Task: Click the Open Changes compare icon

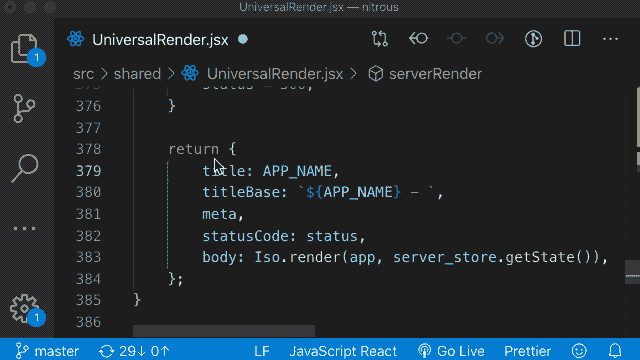Action: [380, 39]
